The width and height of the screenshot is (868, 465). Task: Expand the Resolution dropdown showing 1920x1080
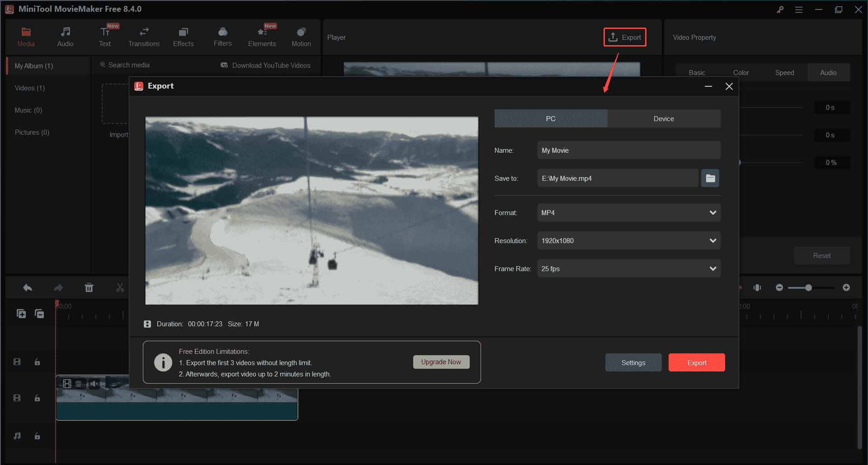click(629, 240)
